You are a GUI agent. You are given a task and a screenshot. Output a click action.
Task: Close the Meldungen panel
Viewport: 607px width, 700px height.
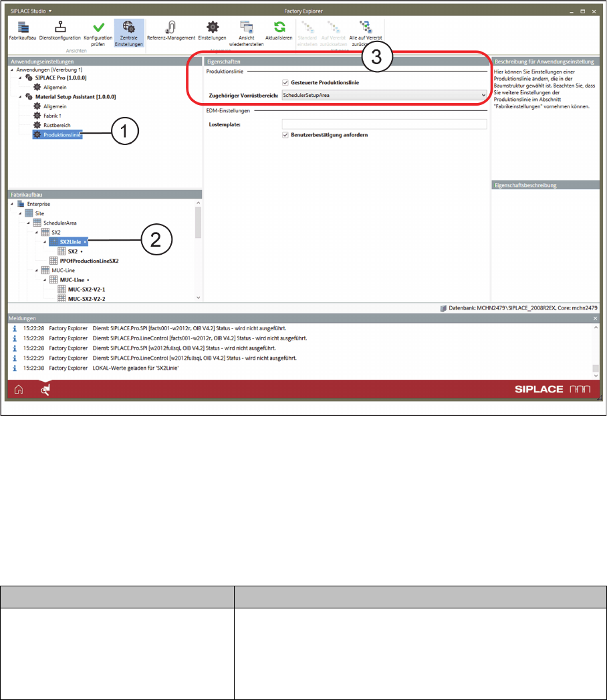[x=595, y=318]
